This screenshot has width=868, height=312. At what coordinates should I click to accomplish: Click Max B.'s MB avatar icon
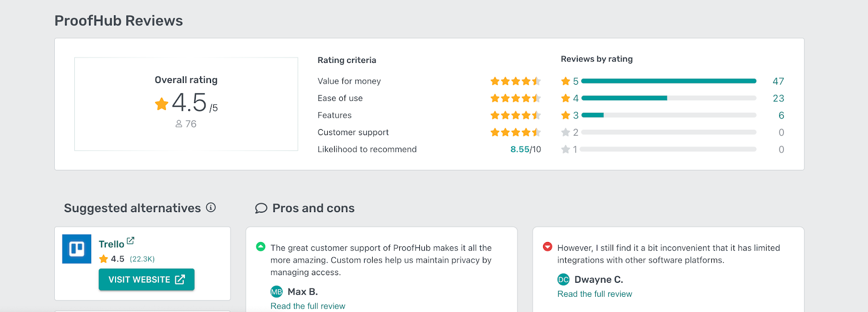(277, 292)
